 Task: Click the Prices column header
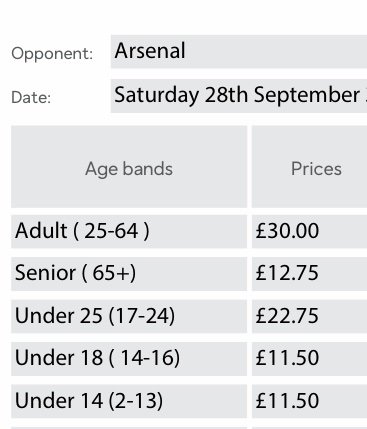point(309,167)
